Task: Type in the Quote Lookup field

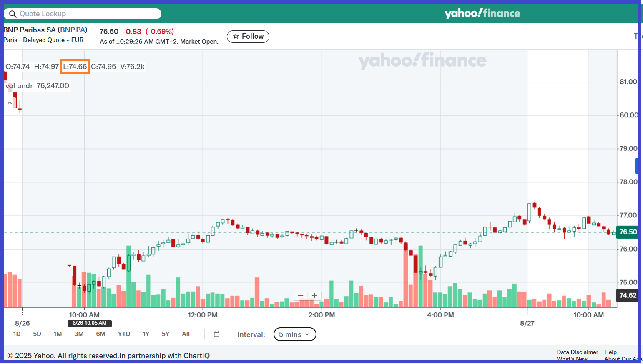Action: tap(88, 14)
